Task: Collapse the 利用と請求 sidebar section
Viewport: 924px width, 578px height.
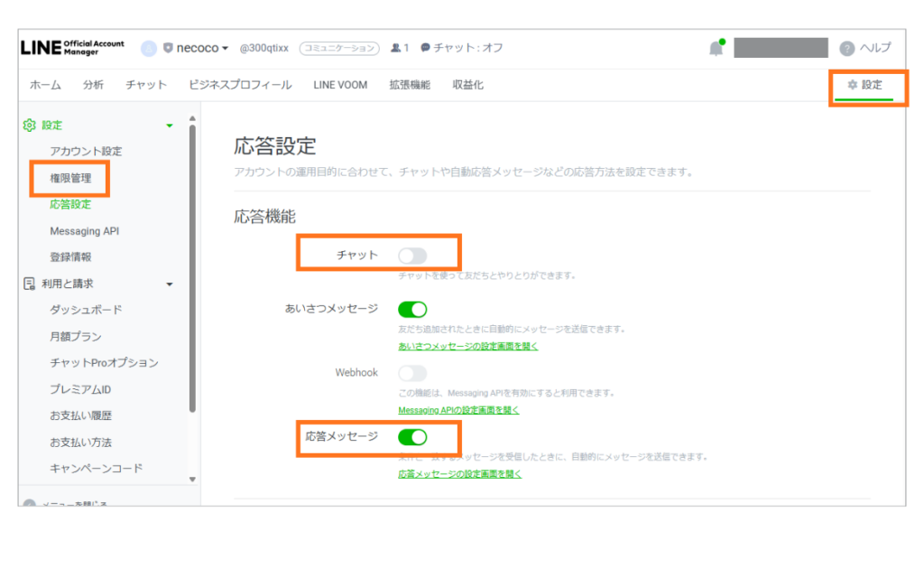Action: (x=170, y=284)
